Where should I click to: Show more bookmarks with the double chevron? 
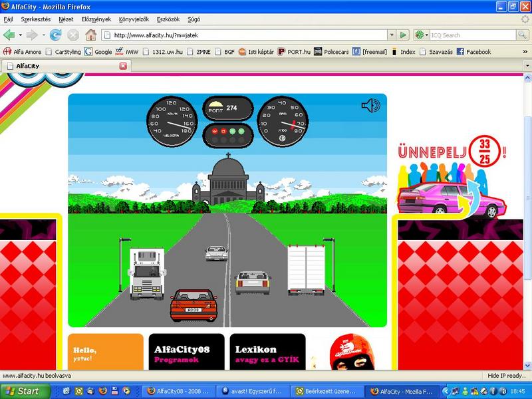(x=525, y=52)
